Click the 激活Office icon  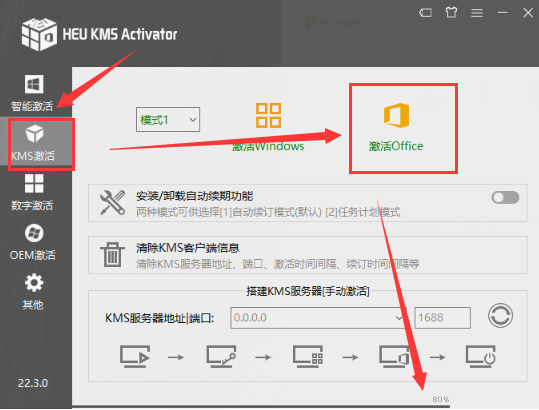[x=396, y=115]
